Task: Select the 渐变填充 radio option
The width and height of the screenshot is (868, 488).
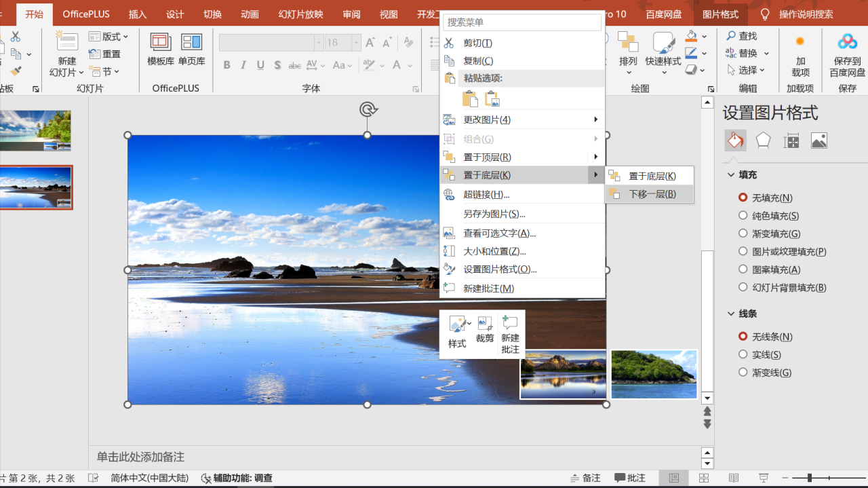Action: point(743,233)
